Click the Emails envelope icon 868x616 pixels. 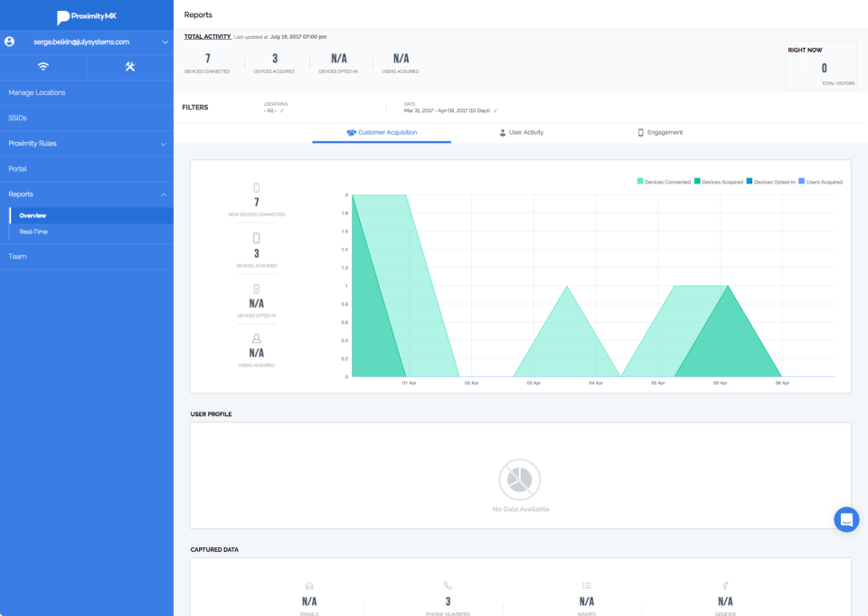tap(309, 586)
